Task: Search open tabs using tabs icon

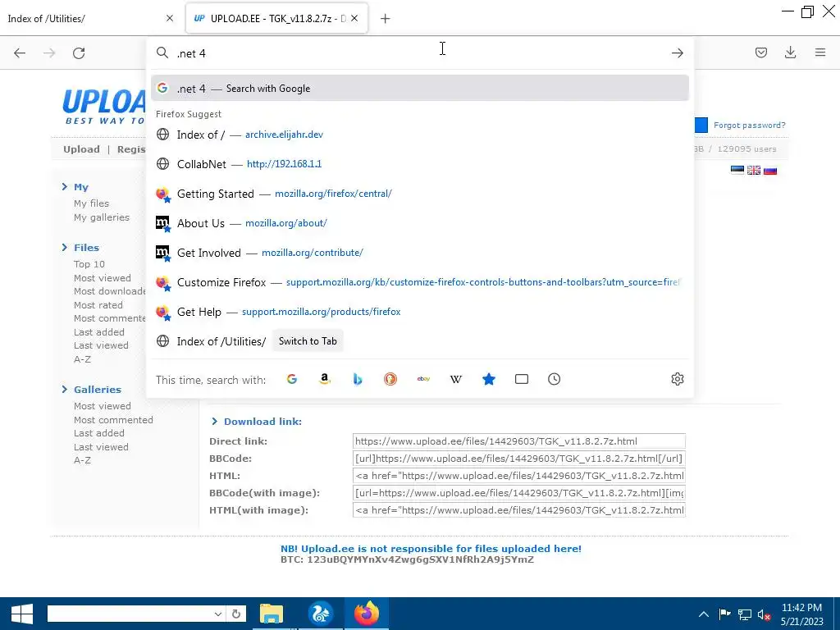Action: click(x=521, y=379)
